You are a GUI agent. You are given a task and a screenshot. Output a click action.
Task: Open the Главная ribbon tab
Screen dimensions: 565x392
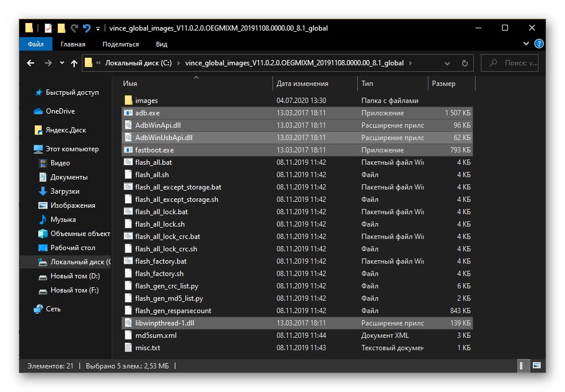[x=73, y=44]
